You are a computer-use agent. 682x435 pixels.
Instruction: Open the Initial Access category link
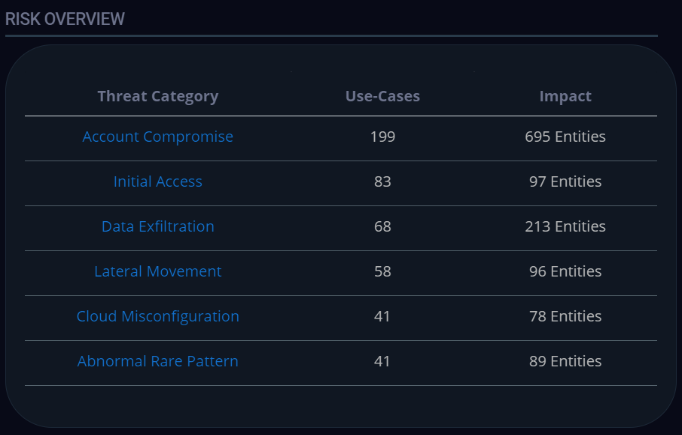pyautogui.click(x=158, y=182)
